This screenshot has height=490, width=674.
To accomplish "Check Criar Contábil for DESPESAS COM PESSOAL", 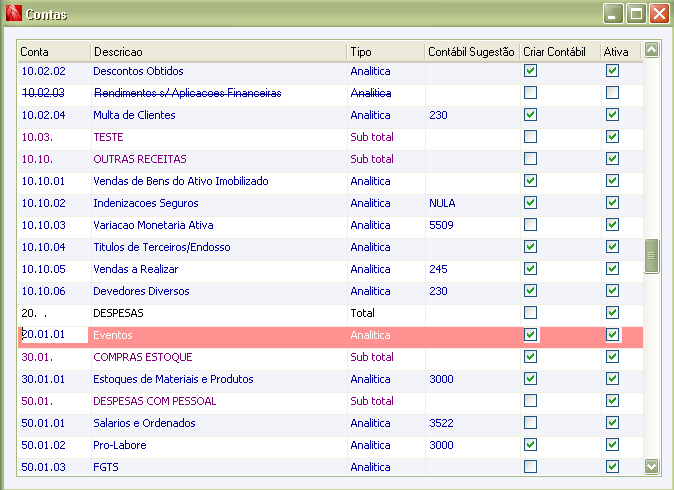I will (x=530, y=401).
